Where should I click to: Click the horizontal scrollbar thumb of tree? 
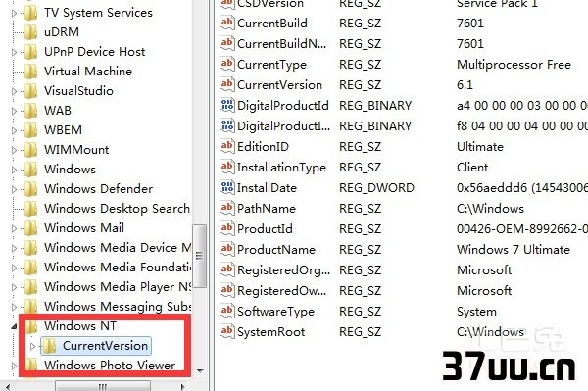coord(103,386)
